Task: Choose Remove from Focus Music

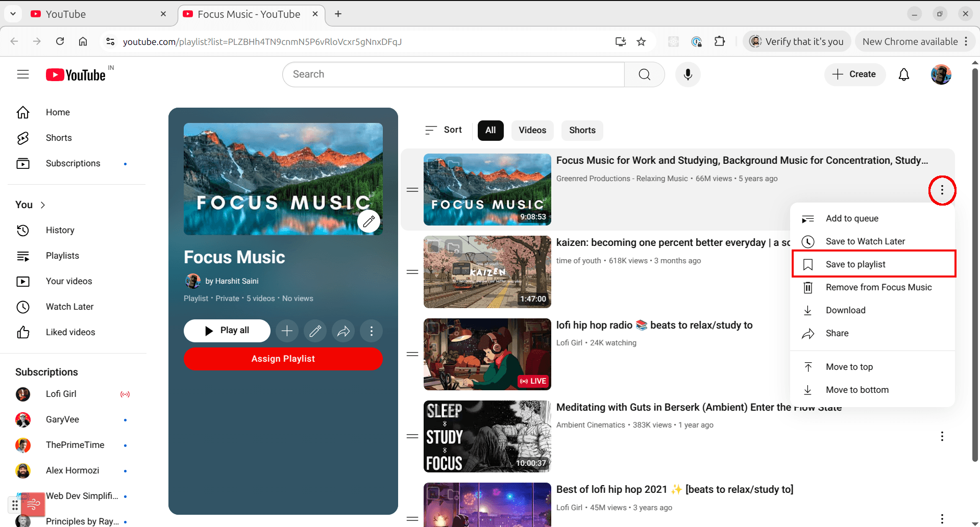Action: click(x=872, y=287)
